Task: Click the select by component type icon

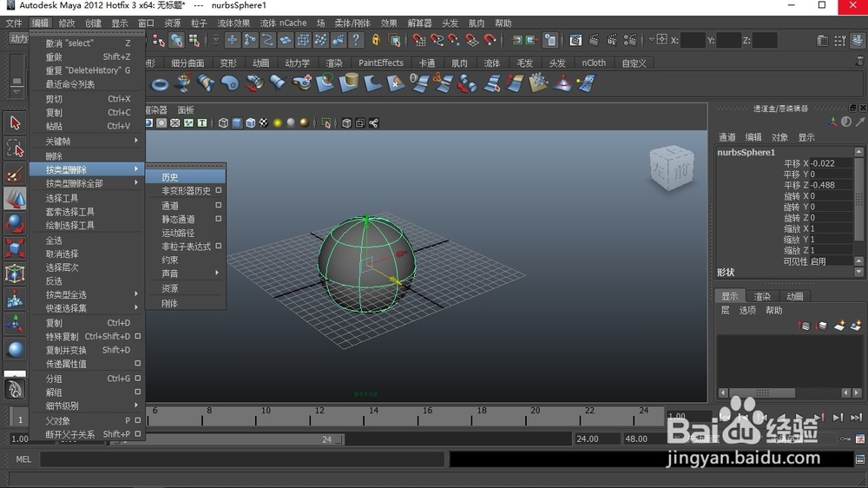Action: [194, 40]
